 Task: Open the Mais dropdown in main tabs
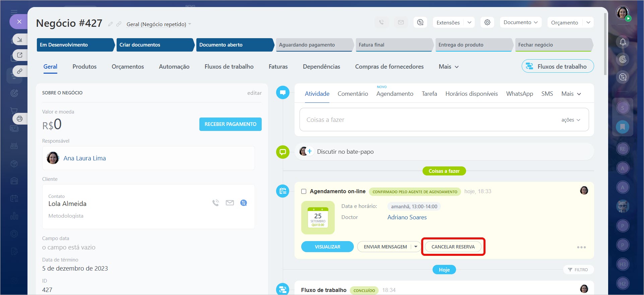448,67
